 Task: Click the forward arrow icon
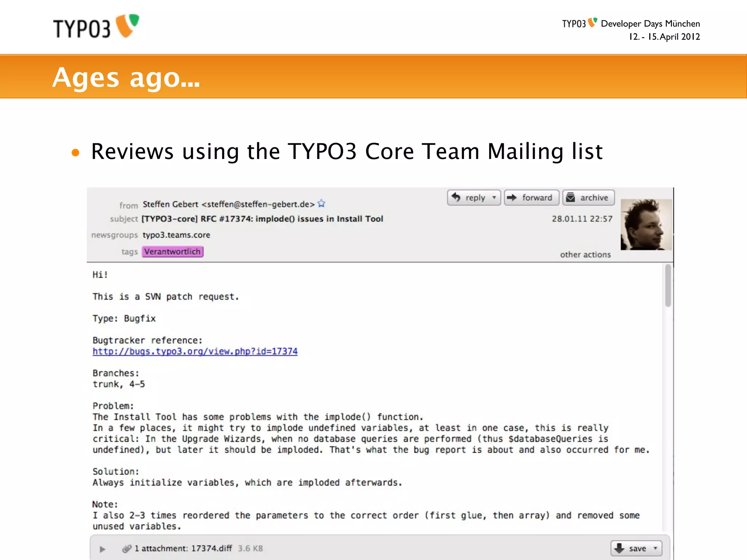coord(512,198)
